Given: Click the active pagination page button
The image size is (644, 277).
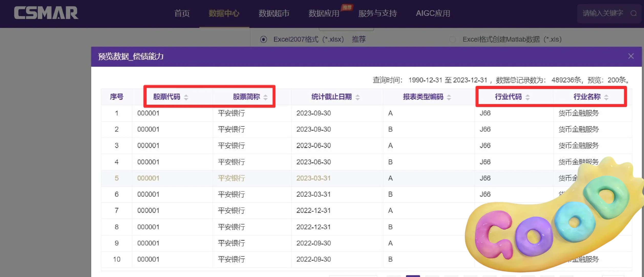Looking at the screenshot, I should pos(413,276).
